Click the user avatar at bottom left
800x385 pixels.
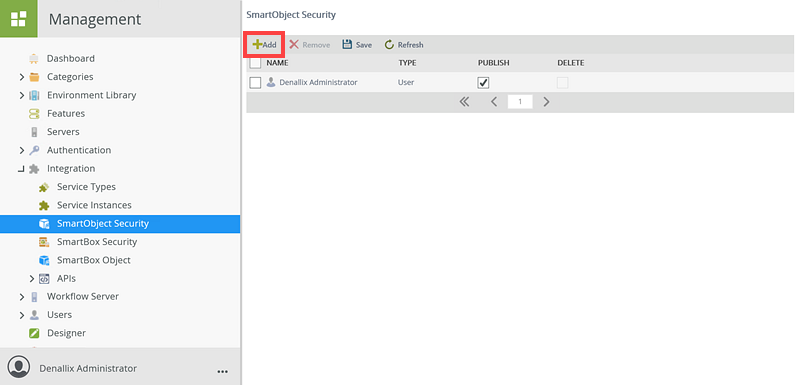(19, 367)
